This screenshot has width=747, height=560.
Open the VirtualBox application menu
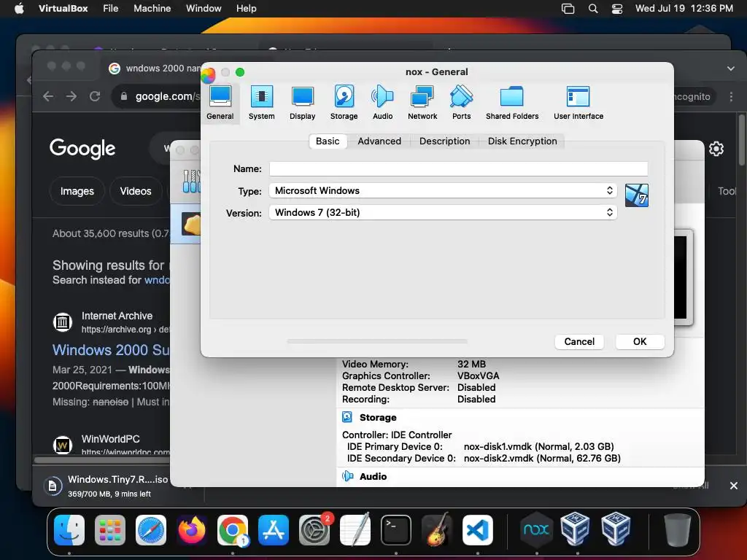coord(63,9)
